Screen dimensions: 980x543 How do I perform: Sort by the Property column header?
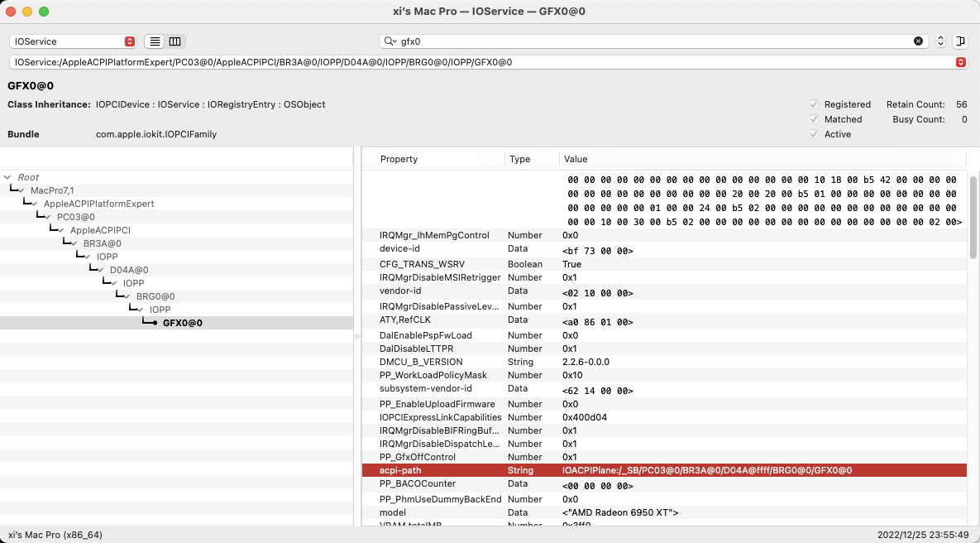pos(399,159)
